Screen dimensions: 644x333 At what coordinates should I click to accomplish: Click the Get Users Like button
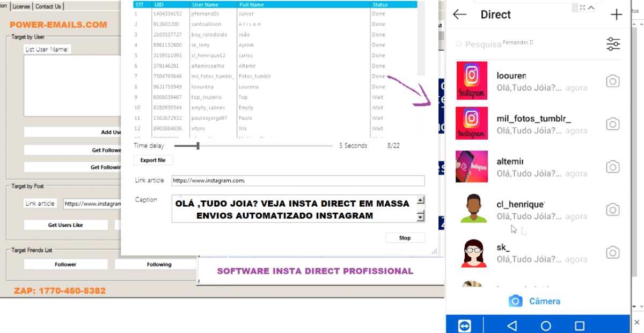click(x=65, y=225)
